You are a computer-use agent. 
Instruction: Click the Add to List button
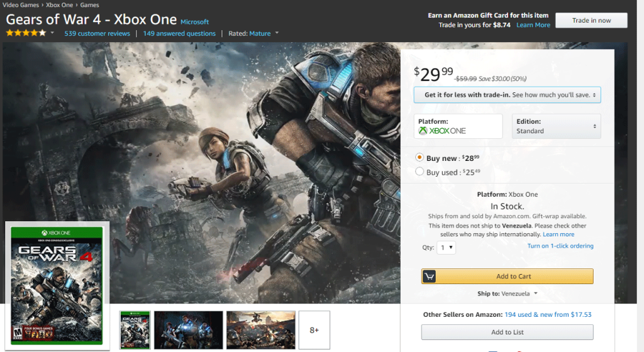pyautogui.click(x=508, y=333)
